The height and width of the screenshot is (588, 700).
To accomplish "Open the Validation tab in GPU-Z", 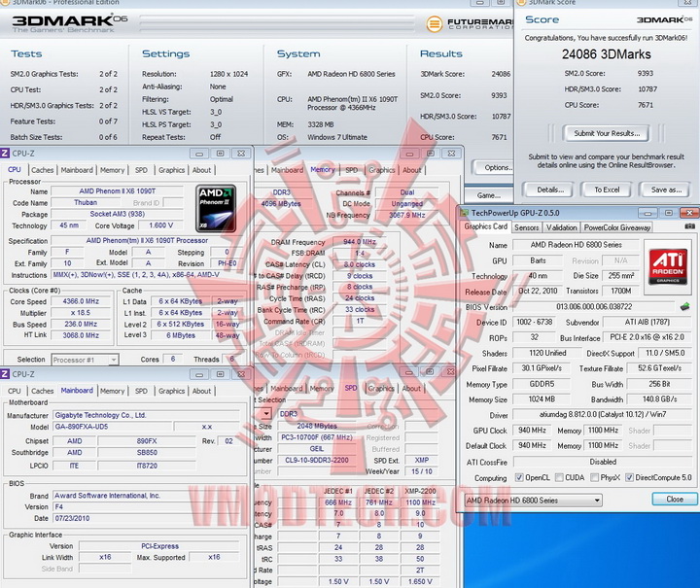I will click(562, 227).
